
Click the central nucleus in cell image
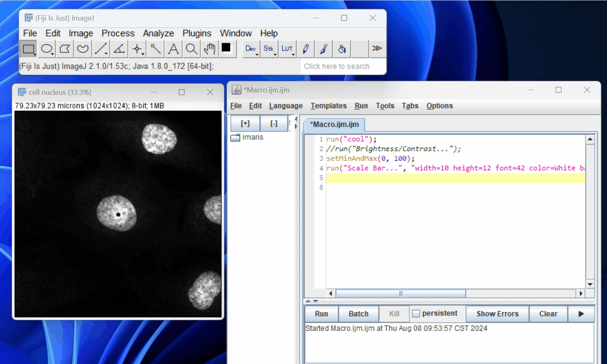tap(117, 213)
